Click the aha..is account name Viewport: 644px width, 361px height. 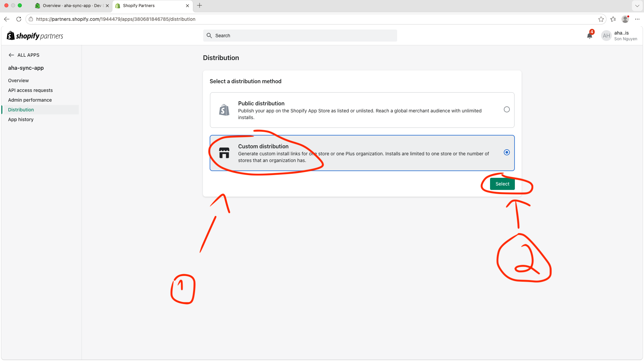tap(622, 33)
